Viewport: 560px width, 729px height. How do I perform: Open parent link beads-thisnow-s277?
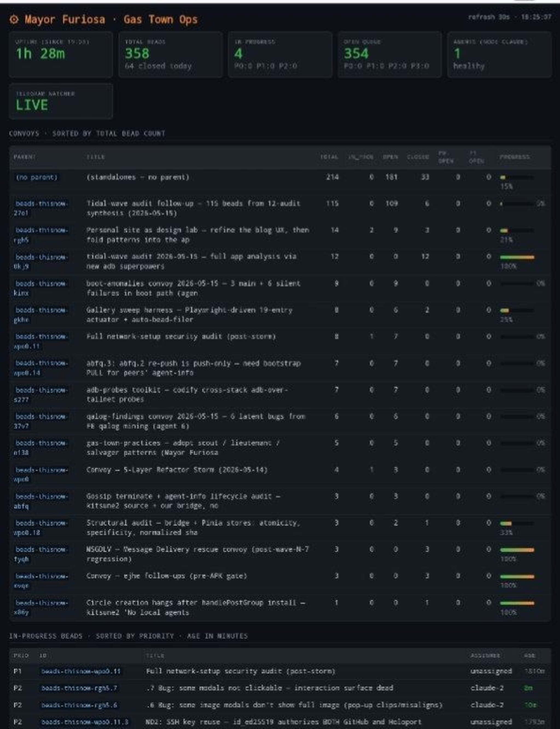tap(41, 395)
